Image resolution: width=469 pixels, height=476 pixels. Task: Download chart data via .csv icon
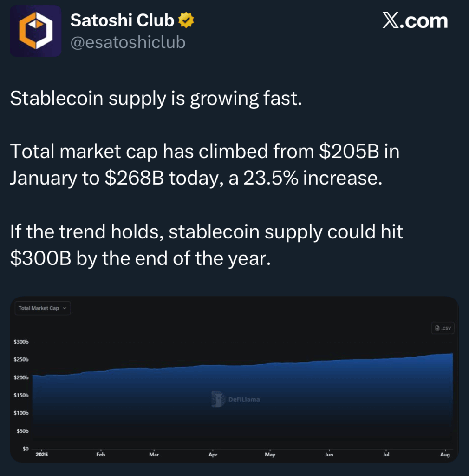click(443, 328)
